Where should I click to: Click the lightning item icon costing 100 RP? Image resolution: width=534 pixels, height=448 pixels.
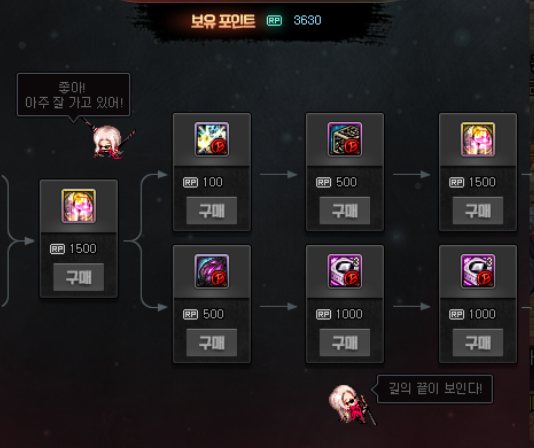coord(211,139)
